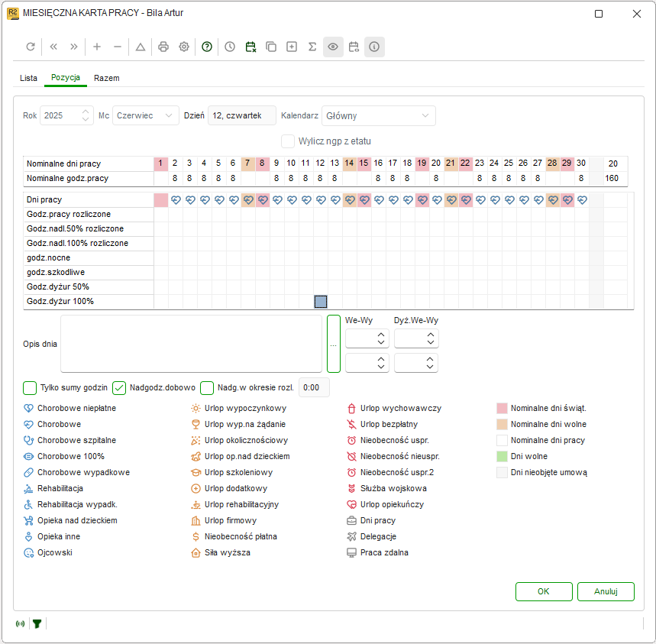This screenshot has width=656, height=644.
Task: Increase the Rok year with the up arrow
Action: click(86, 112)
